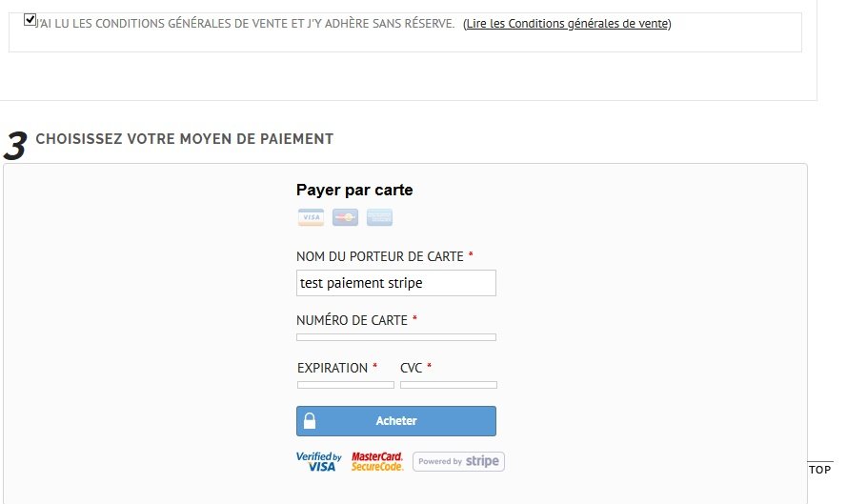This screenshot has height=504, width=847.
Task: Select the Visa card icon
Action: [311, 217]
